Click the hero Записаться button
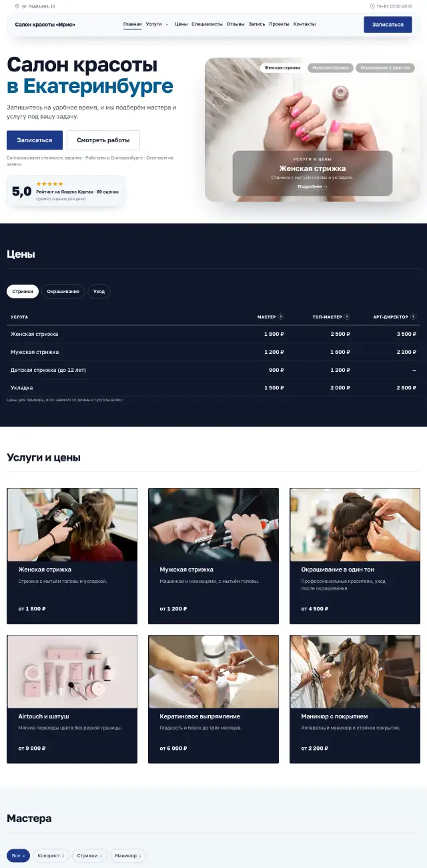Viewport: 427px width, 868px height. [35, 140]
